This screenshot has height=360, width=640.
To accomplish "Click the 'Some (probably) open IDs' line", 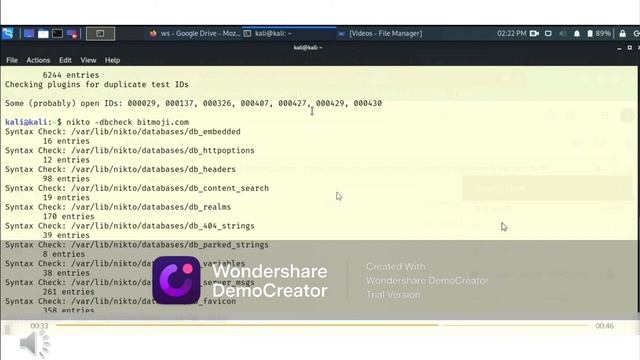I will point(193,103).
